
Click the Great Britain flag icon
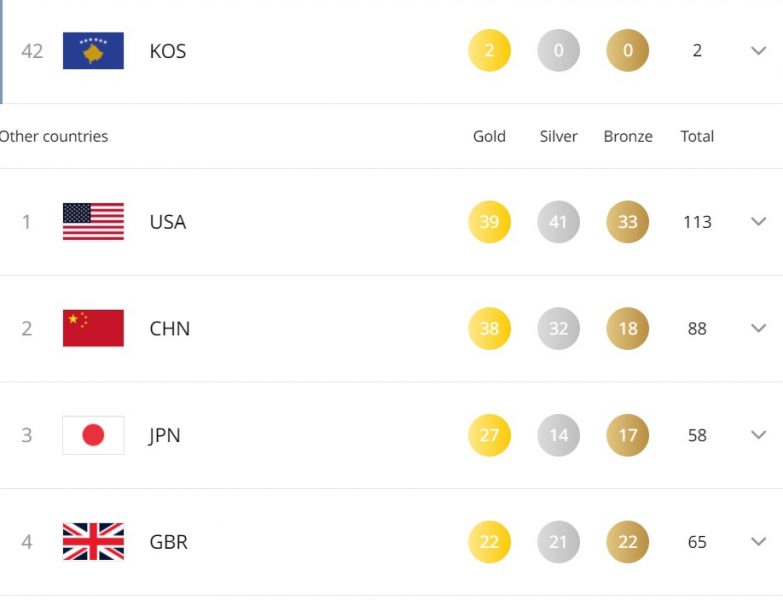click(x=93, y=542)
